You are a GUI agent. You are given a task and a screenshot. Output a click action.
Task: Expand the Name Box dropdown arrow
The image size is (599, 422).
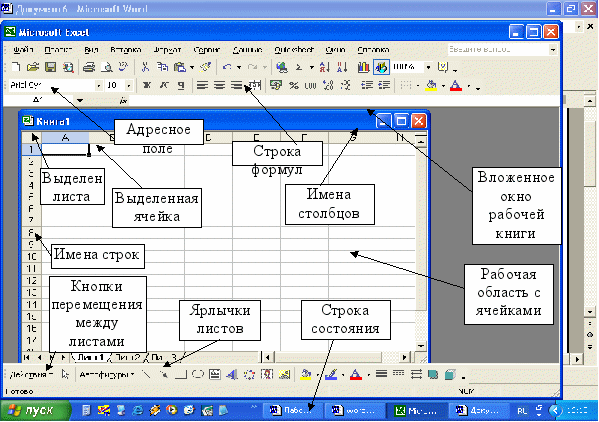click(80, 100)
